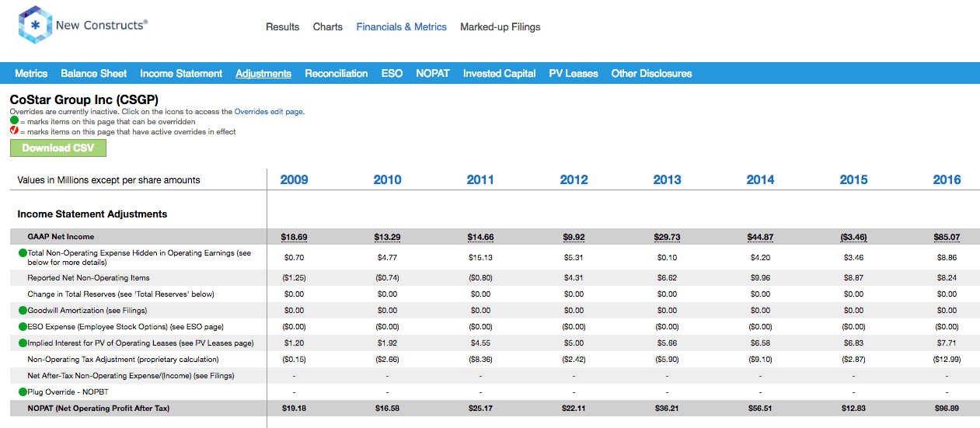Click the 2013 column header

click(667, 179)
